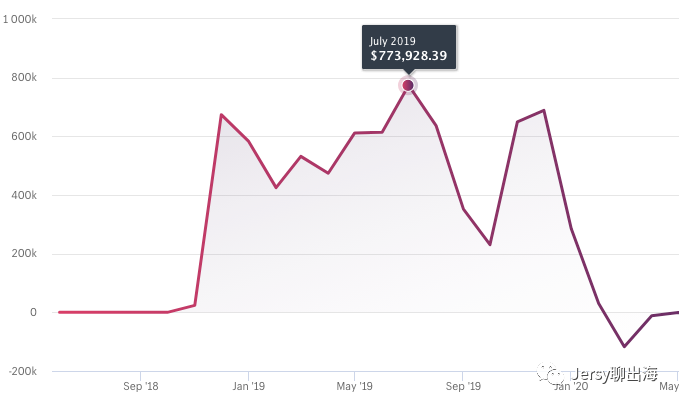Click the 400k y-axis label
The height and width of the screenshot is (405, 679).
coord(25,195)
